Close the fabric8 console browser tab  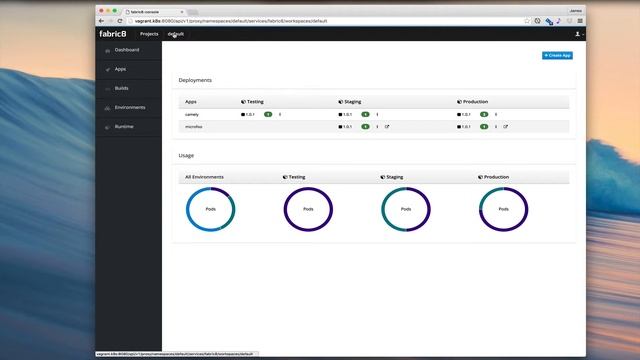[182, 12]
